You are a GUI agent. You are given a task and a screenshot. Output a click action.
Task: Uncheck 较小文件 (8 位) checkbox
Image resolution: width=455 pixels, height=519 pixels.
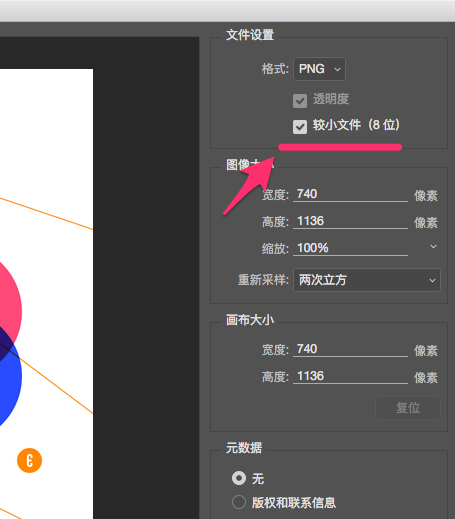(x=300, y=127)
